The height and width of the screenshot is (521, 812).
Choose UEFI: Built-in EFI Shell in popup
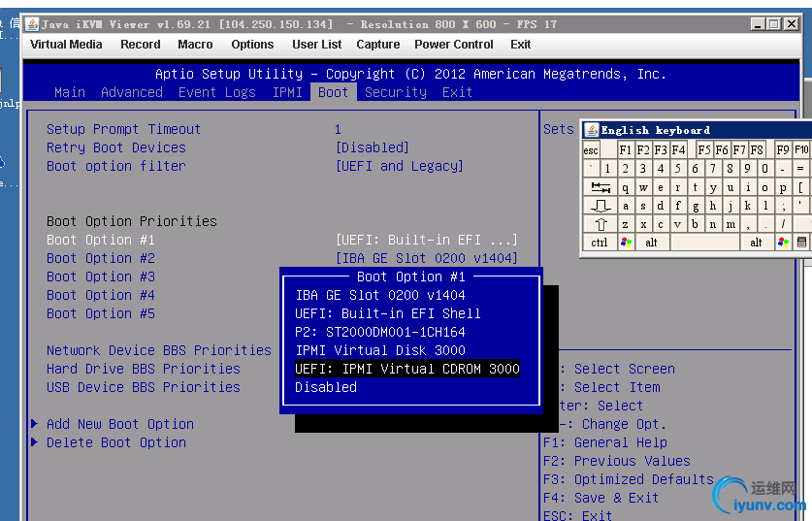388,313
